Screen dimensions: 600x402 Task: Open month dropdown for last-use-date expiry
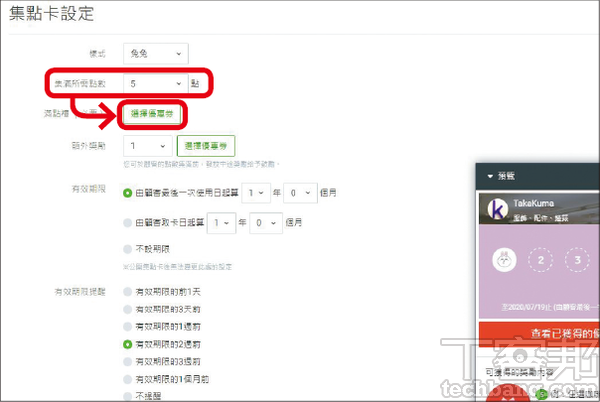tap(300, 193)
